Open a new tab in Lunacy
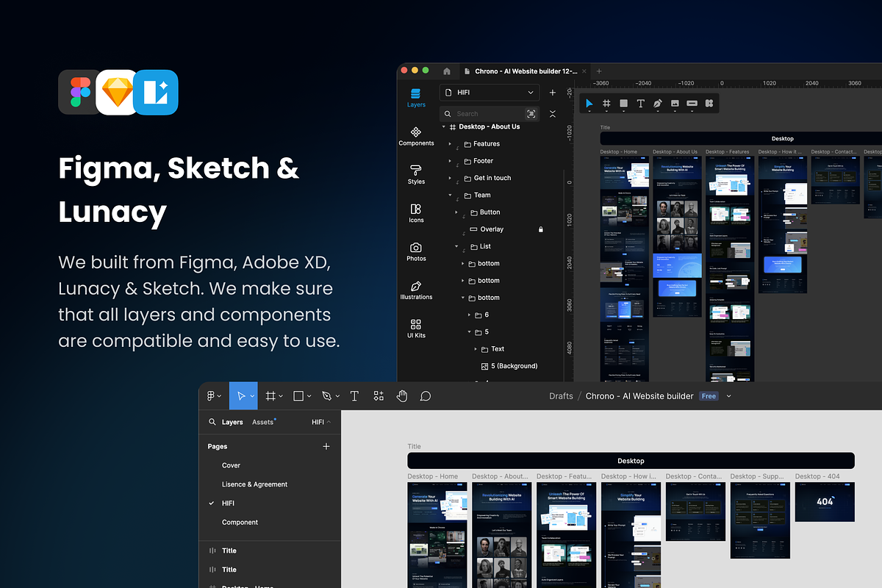This screenshot has height=588, width=882. coord(599,71)
